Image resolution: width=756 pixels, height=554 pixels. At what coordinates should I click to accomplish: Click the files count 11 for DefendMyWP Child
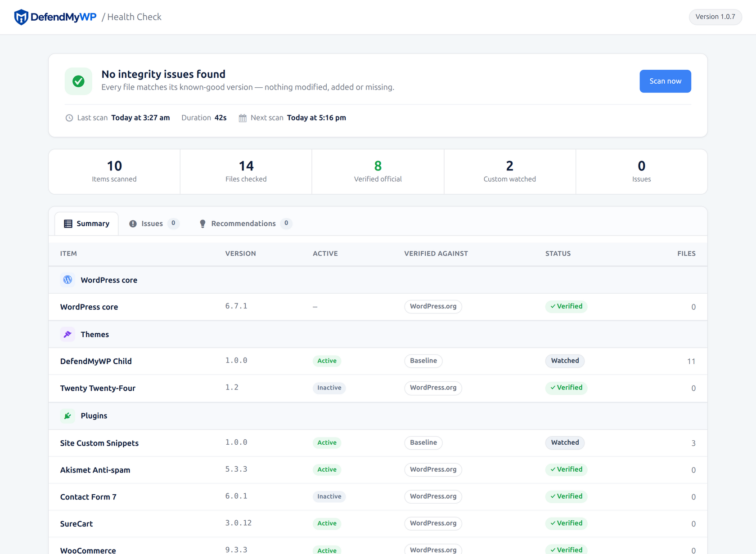[x=691, y=361]
